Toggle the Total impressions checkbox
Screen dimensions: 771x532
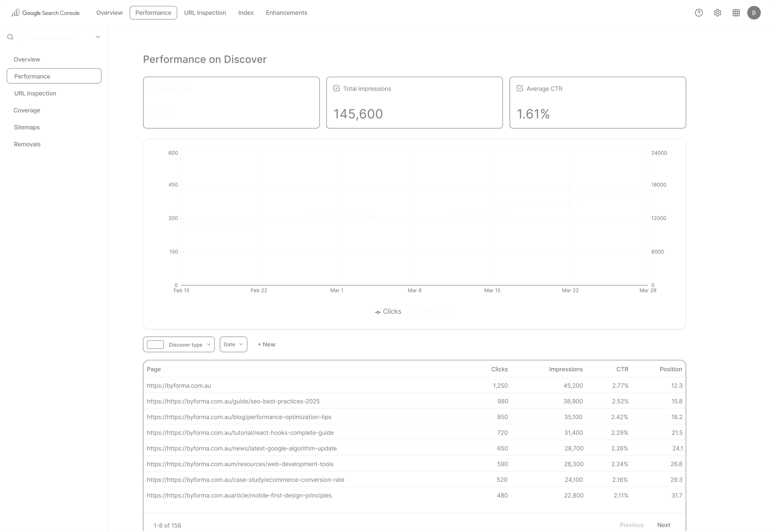[x=337, y=88]
